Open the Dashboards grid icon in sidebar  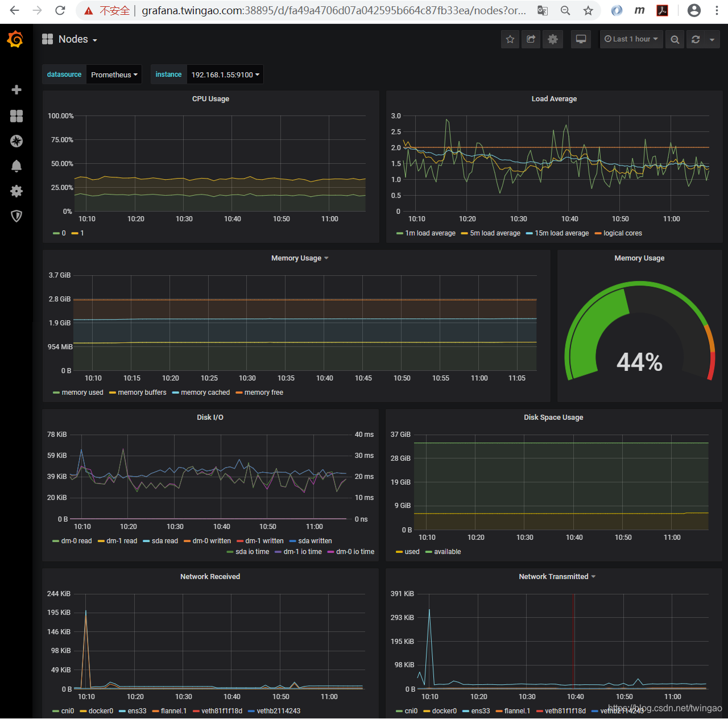coord(16,116)
